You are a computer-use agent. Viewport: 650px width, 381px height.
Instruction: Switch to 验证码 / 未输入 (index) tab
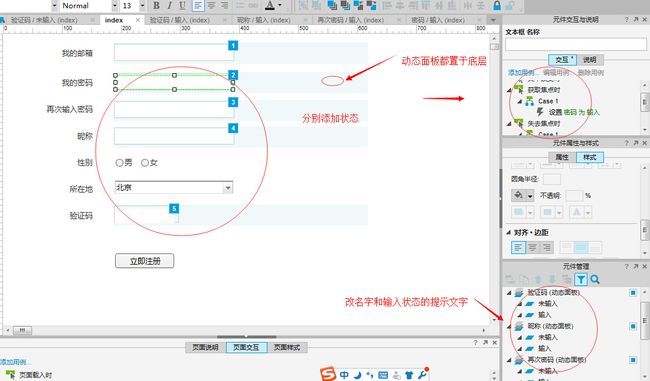[x=44, y=20]
